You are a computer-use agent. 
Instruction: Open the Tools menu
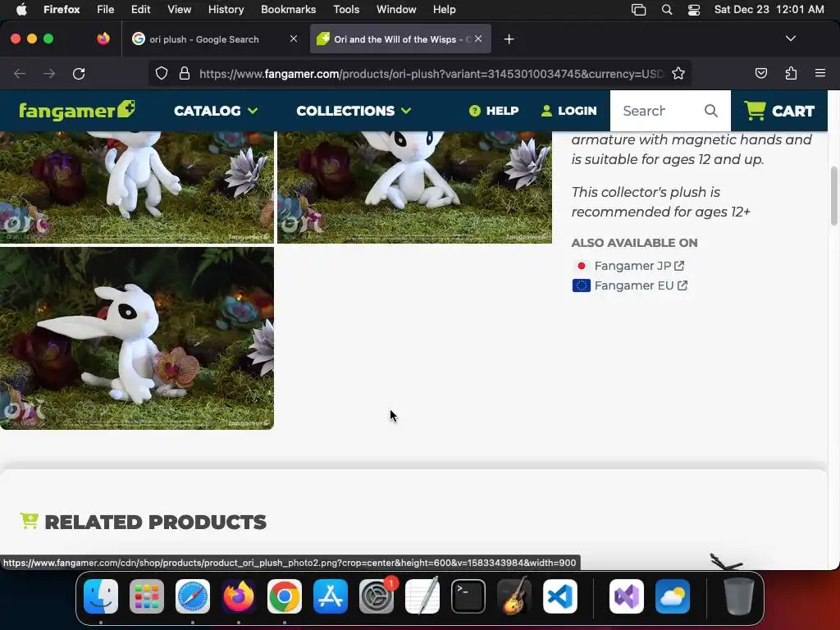(x=346, y=9)
